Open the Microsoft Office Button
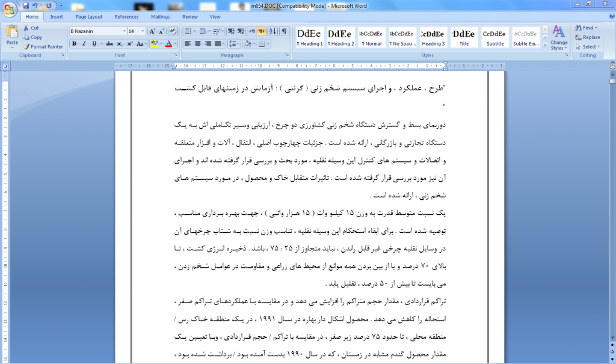 pyautogui.click(x=10, y=8)
